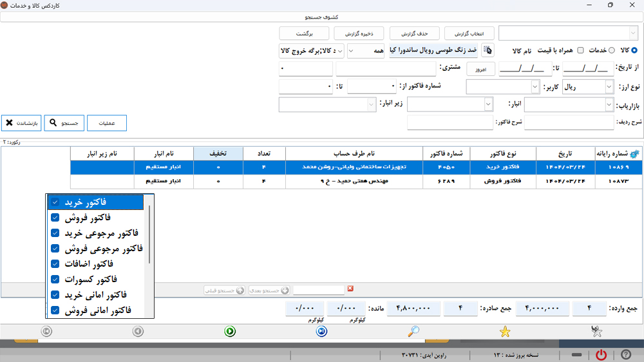This screenshot has height=362, width=644.
Task: Click the product picker icon beside item name
Action: pyautogui.click(x=488, y=50)
